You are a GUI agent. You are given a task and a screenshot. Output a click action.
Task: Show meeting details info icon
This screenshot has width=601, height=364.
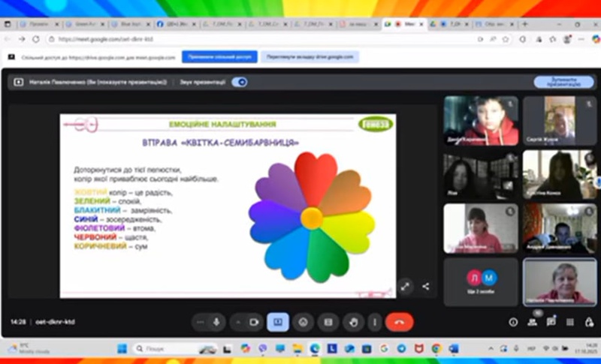[514, 322]
